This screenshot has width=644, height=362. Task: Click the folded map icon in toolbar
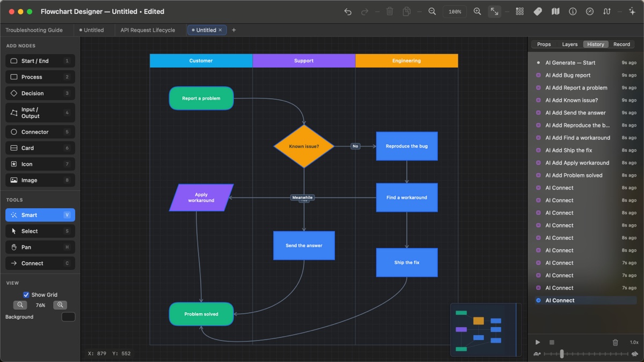click(555, 11)
